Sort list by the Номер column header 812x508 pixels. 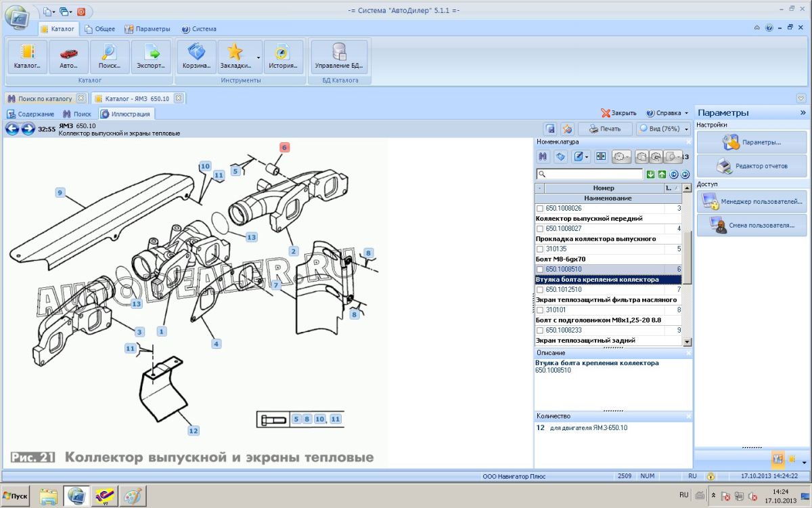click(604, 188)
